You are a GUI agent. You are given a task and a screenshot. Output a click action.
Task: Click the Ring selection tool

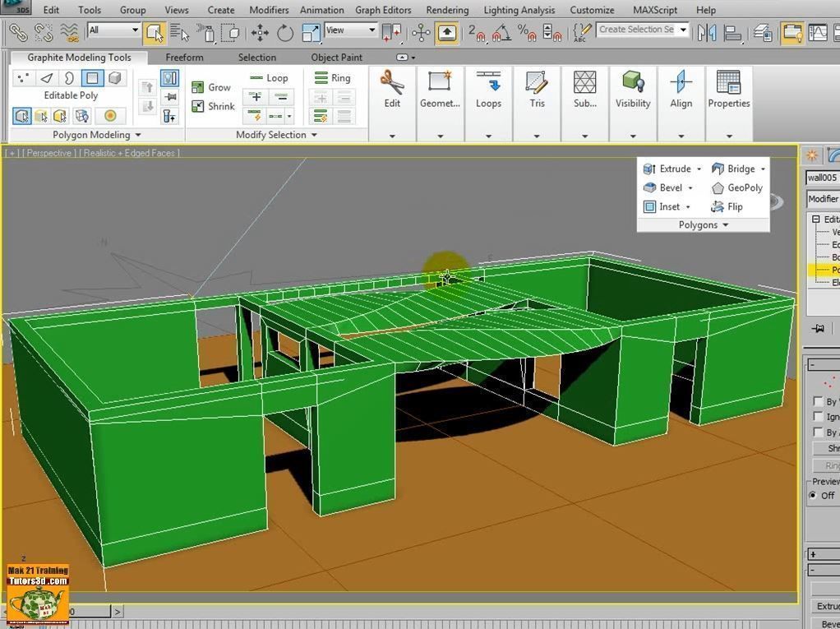click(x=331, y=78)
